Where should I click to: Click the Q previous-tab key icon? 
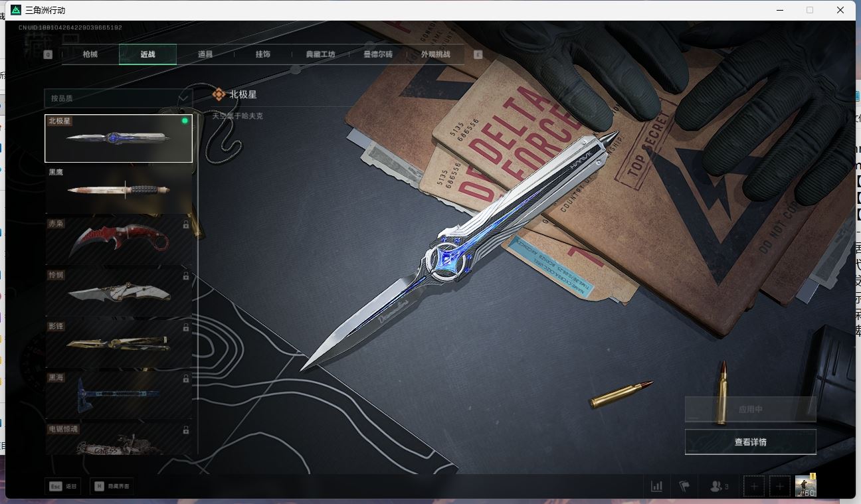coord(48,54)
